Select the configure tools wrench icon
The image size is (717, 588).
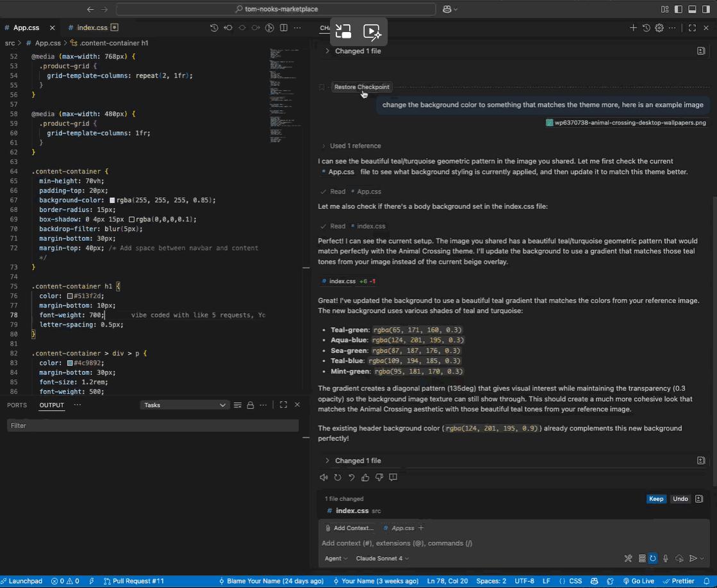pyautogui.click(x=628, y=558)
